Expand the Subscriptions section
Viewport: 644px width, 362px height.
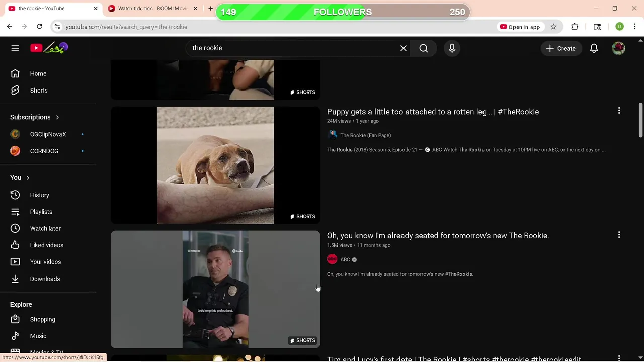(x=35, y=117)
